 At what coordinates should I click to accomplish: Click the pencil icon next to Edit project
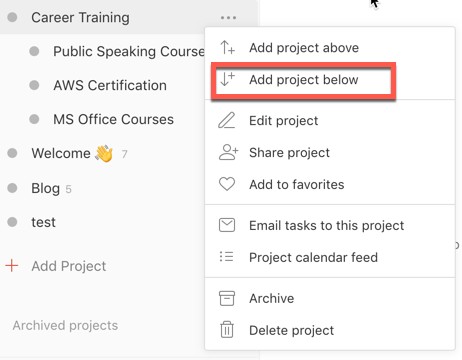coord(227,120)
